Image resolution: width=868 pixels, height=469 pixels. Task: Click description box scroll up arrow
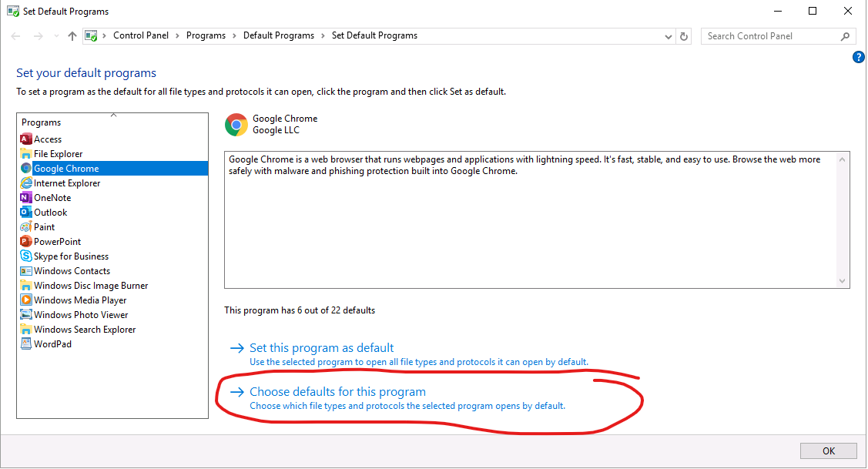click(x=842, y=159)
